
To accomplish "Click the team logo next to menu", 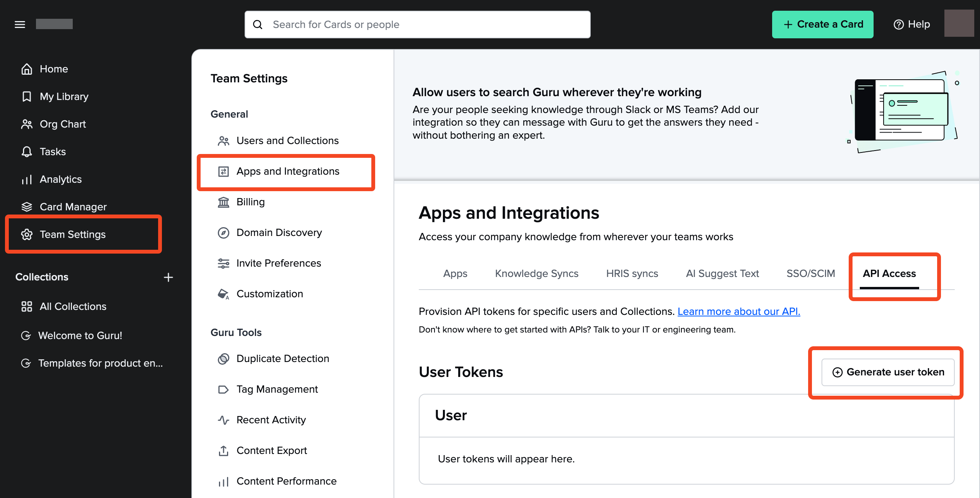I will pyautogui.click(x=54, y=24).
